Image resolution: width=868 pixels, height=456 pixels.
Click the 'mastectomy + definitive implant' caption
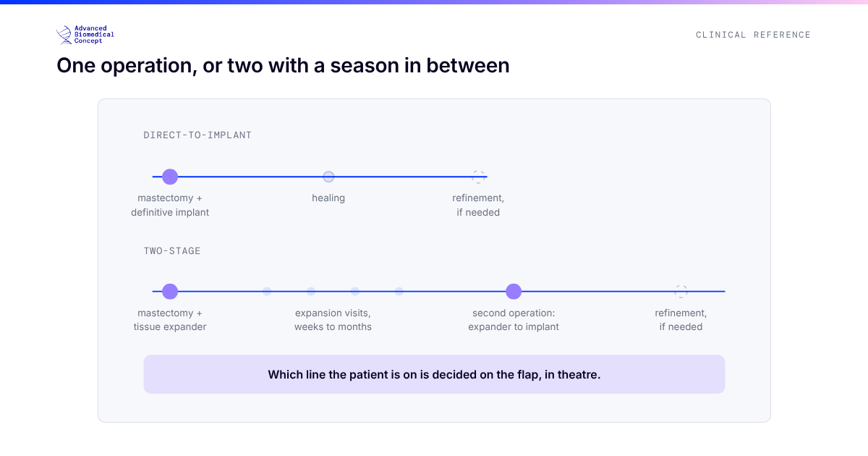tap(170, 206)
